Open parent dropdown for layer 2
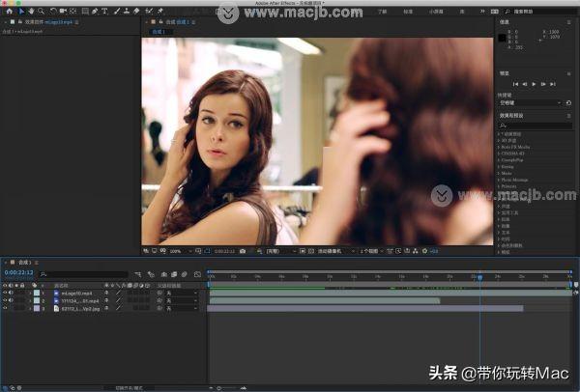Viewport: 580px width, 392px height. pyautogui.click(x=182, y=300)
